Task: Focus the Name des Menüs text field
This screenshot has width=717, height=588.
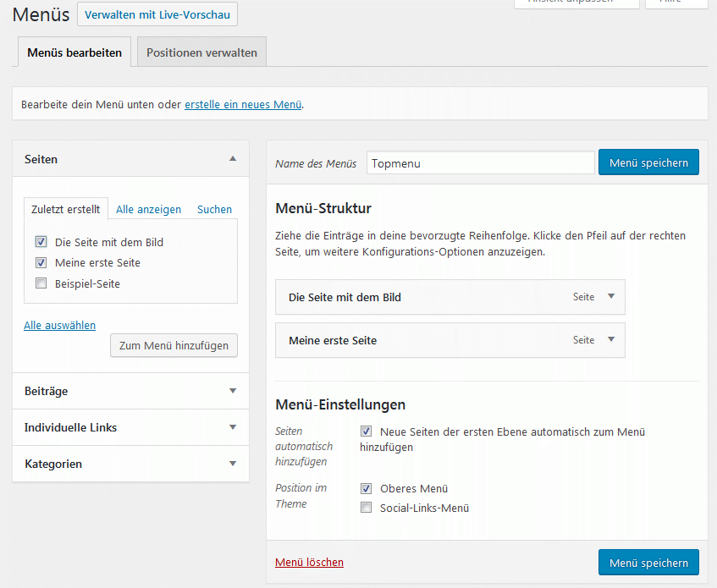Action: pos(481,163)
